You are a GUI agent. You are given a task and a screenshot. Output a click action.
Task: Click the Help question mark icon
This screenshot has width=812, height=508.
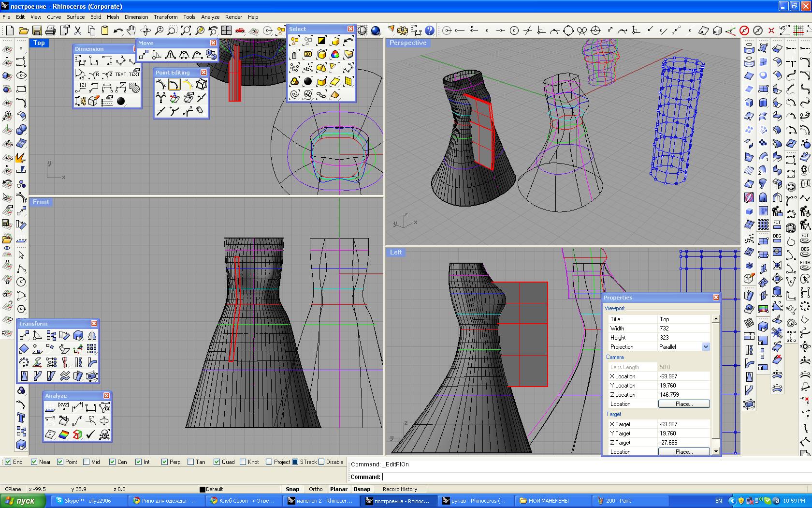click(429, 30)
